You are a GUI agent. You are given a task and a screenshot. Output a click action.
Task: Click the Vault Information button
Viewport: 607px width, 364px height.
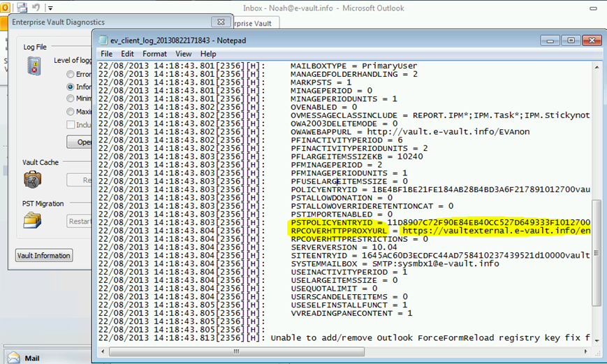[44, 256]
